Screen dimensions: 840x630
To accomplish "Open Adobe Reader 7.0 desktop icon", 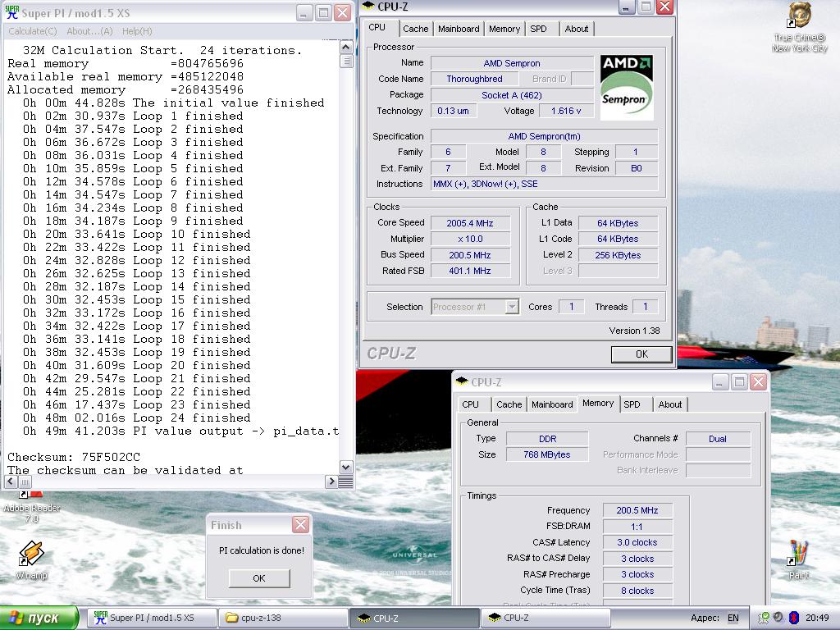I will tap(32, 507).
